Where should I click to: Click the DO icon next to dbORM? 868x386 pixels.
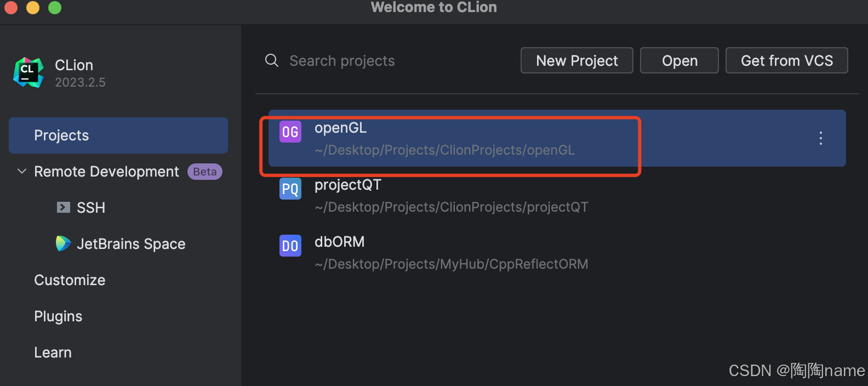click(x=290, y=246)
